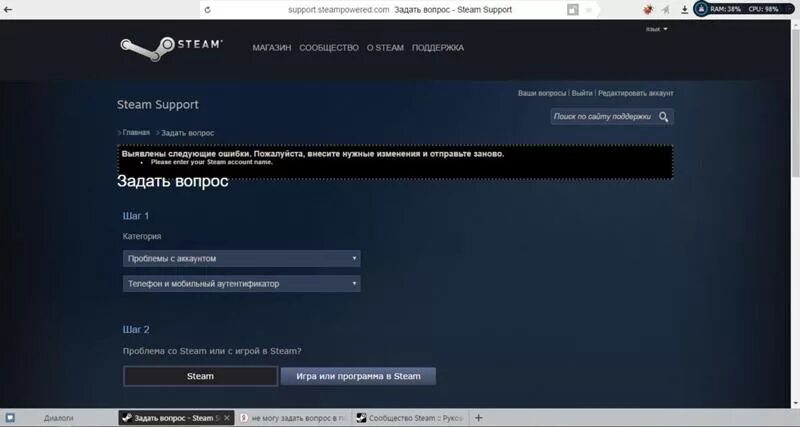Viewport: 800px width, 427px height.
Task: Click the Steam Support heading link
Action: click(x=158, y=105)
